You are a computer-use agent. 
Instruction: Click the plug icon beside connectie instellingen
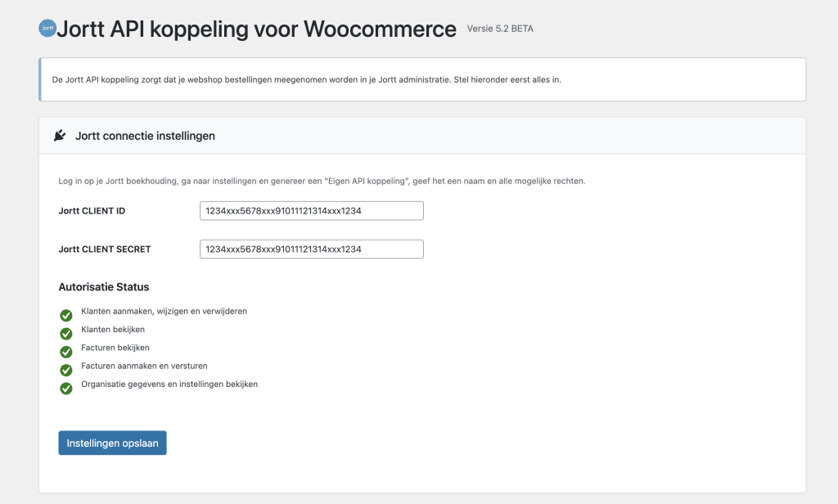(x=60, y=136)
